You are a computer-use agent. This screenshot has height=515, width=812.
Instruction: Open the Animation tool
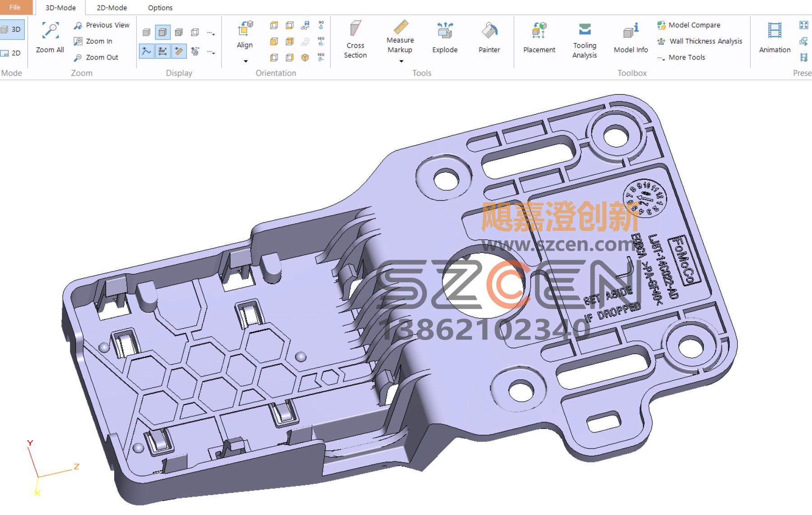775,38
